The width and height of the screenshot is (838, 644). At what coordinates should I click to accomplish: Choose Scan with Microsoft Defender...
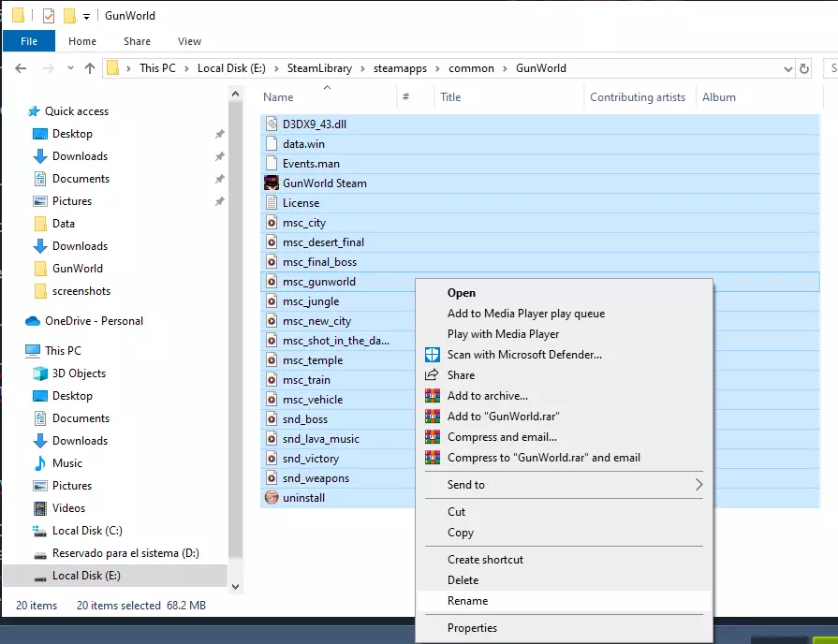point(524,355)
